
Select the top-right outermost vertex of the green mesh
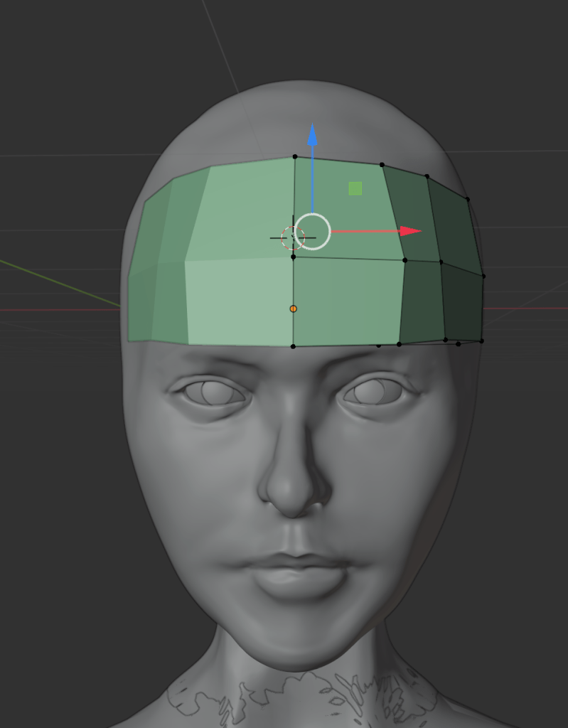tap(468, 199)
